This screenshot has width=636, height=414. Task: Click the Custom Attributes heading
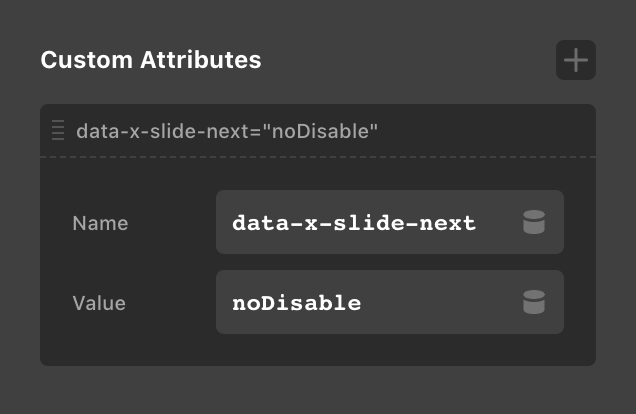[x=151, y=60]
